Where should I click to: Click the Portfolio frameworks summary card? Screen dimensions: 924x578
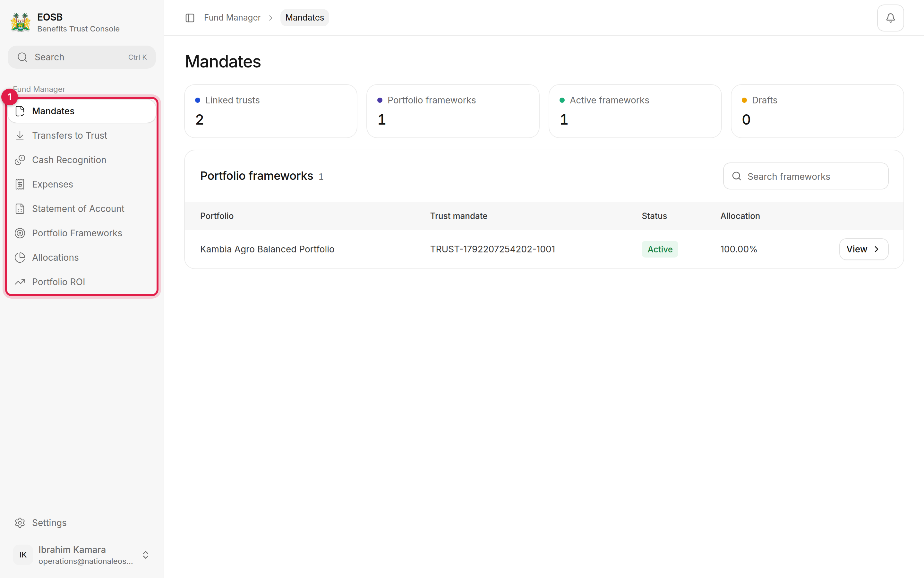tap(453, 111)
